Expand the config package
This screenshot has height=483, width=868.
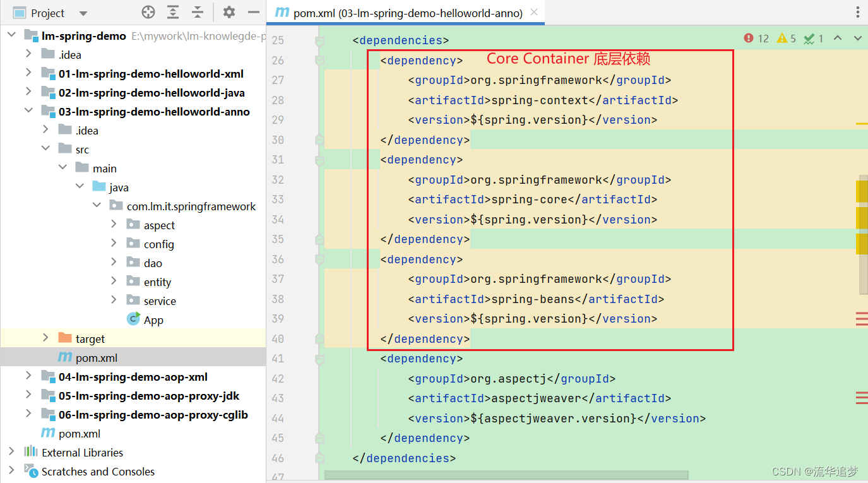point(114,244)
